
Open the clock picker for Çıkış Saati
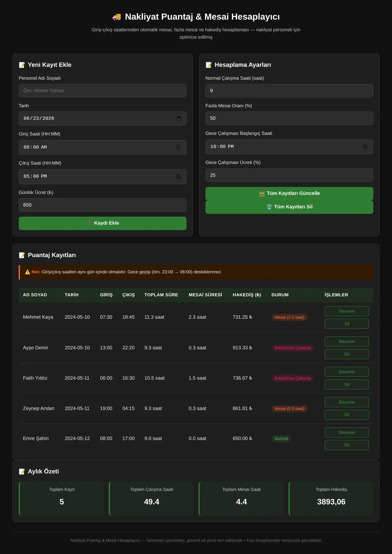[178, 176]
